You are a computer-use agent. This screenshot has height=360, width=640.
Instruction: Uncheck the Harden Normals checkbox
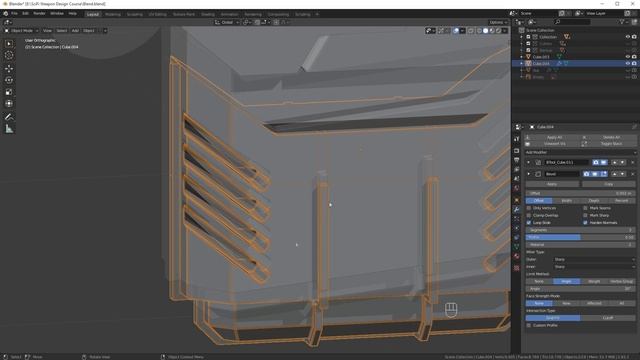[585, 223]
